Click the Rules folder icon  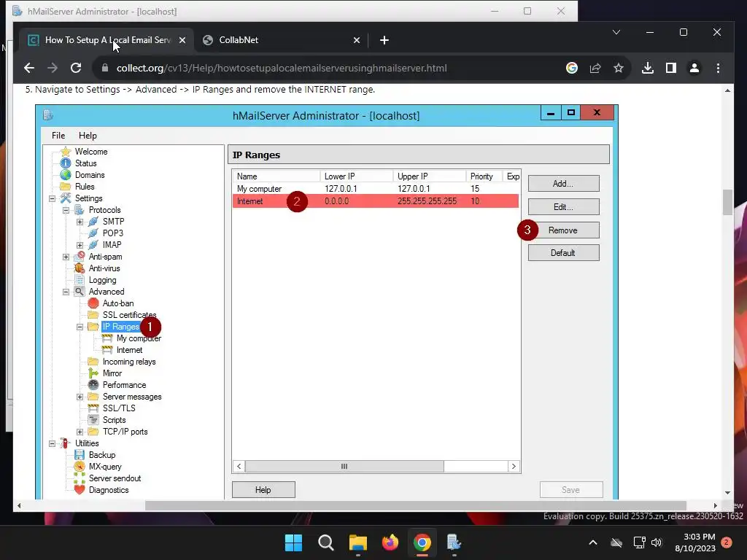[x=66, y=187]
